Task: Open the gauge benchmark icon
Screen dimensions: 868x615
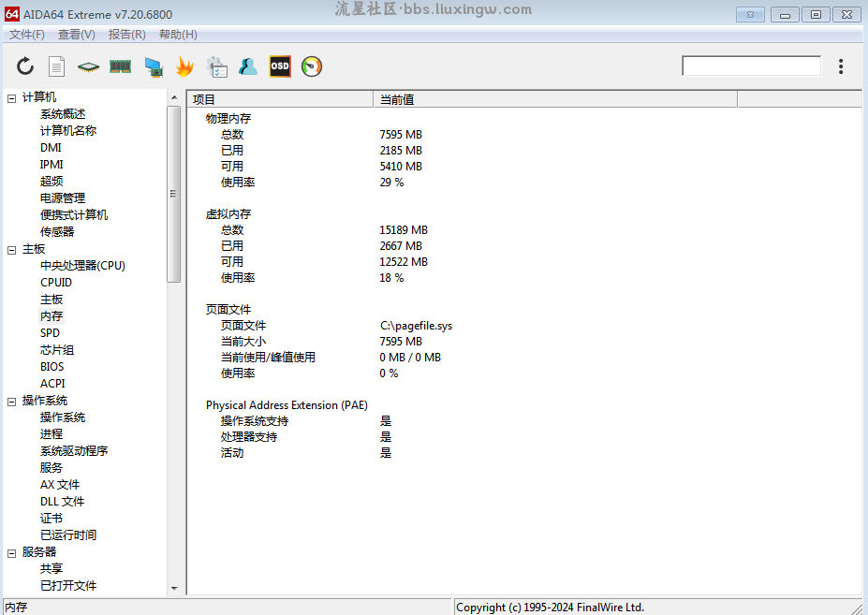Action: point(312,66)
